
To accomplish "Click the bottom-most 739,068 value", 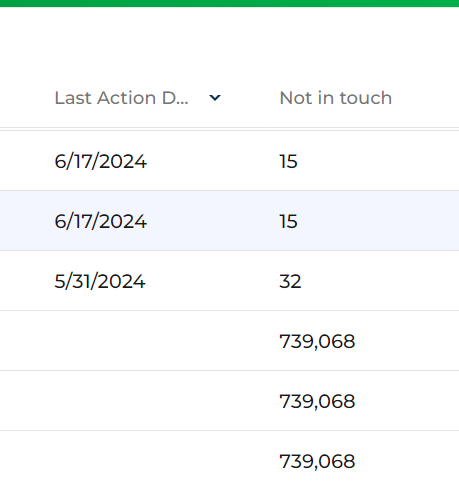I will 317,462.
